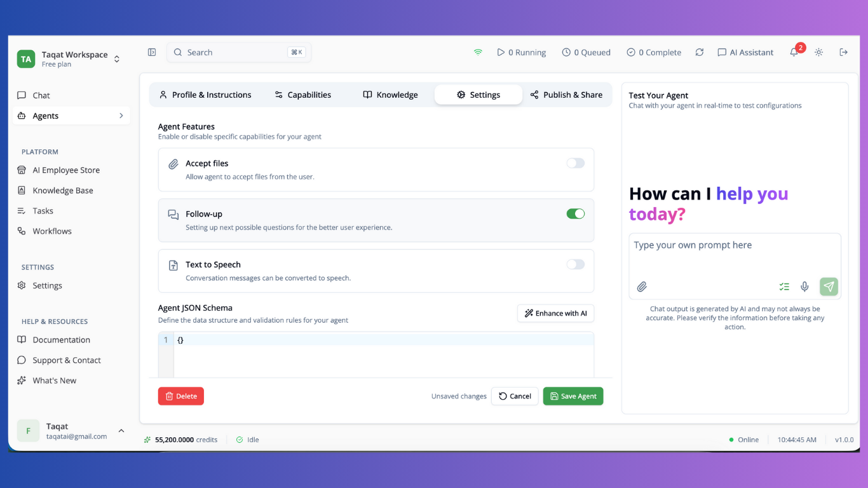Open the Taqat Workspace switcher dropdown
This screenshot has height=488, width=868.
click(x=117, y=59)
